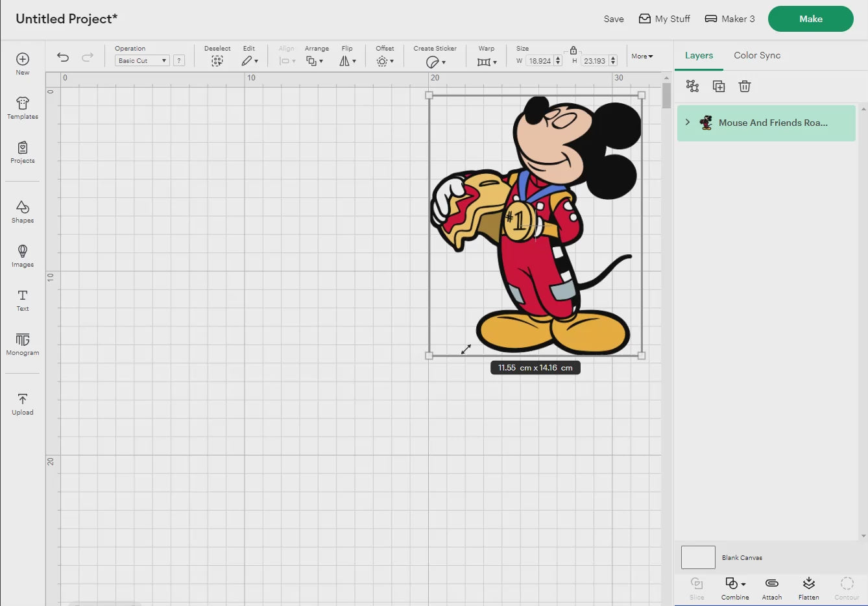
Task: Open My Stuff
Action: click(x=664, y=19)
